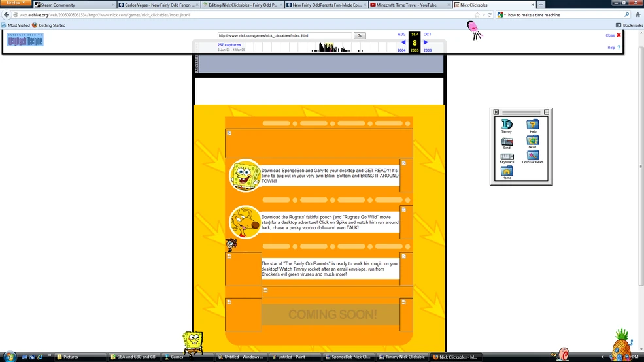Image resolution: width=644 pixels, height=362 pixels.
Task: Switch to Minecraft: Time Travel YouTube tab
Action: [x=410, y=5]
